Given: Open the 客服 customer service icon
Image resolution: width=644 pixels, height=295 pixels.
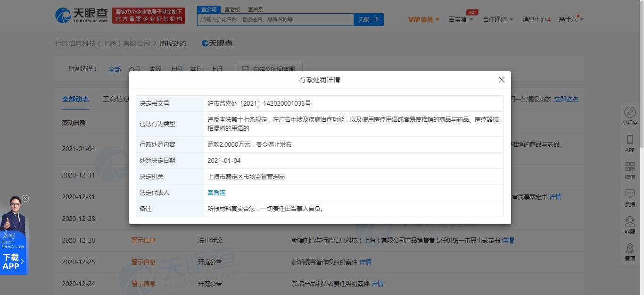Looking at the screenshot, I should pos(630,225).
